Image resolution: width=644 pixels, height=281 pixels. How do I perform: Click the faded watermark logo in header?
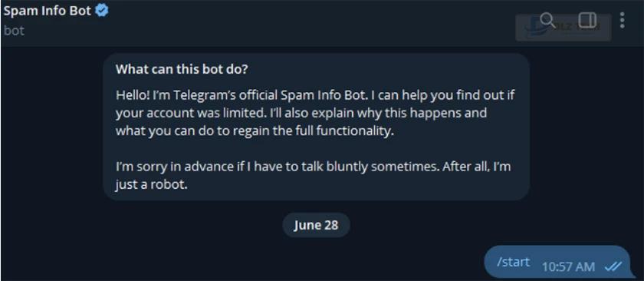point(563,28)
